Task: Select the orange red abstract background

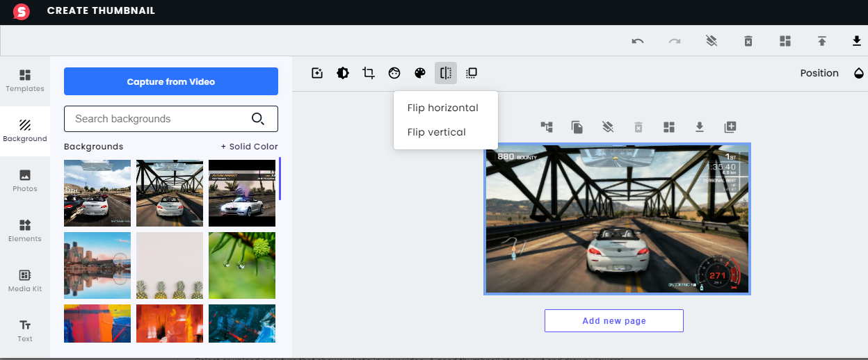Action: pyautogui.click(x=170, y=323)
